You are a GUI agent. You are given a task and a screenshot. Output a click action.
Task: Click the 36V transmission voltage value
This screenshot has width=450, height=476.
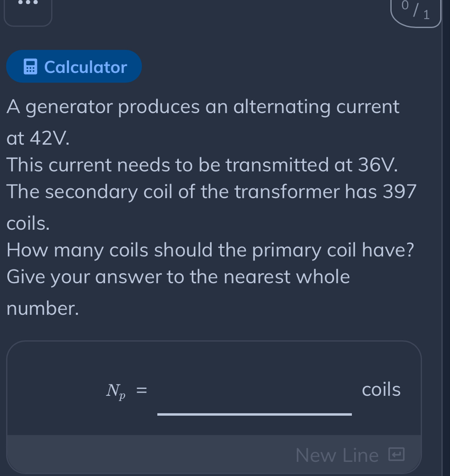[378, 165]
